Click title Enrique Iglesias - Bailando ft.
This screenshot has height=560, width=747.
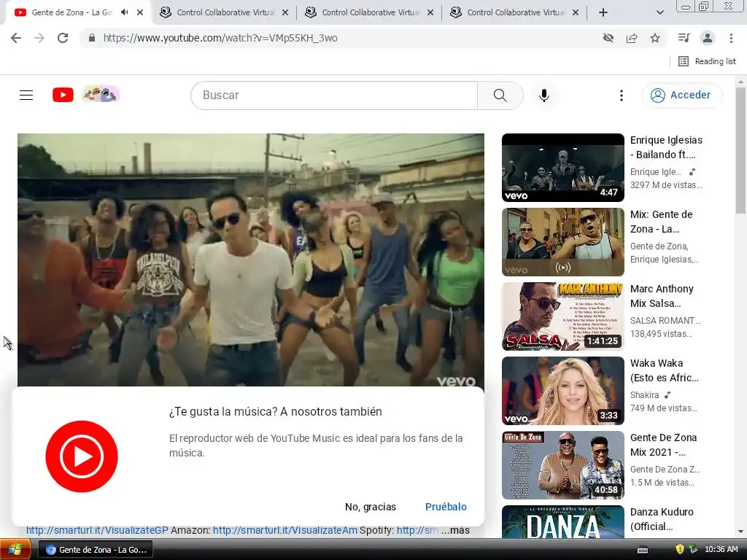point(666,147)
